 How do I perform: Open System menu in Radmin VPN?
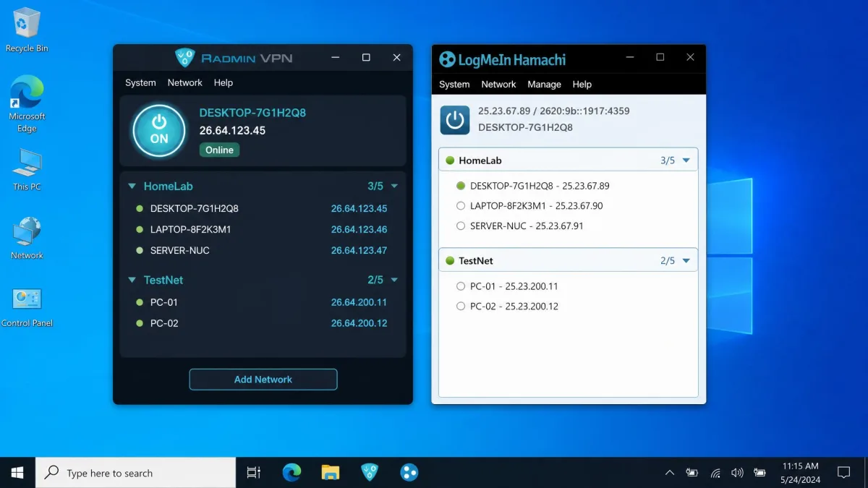(x=140, y=82)
